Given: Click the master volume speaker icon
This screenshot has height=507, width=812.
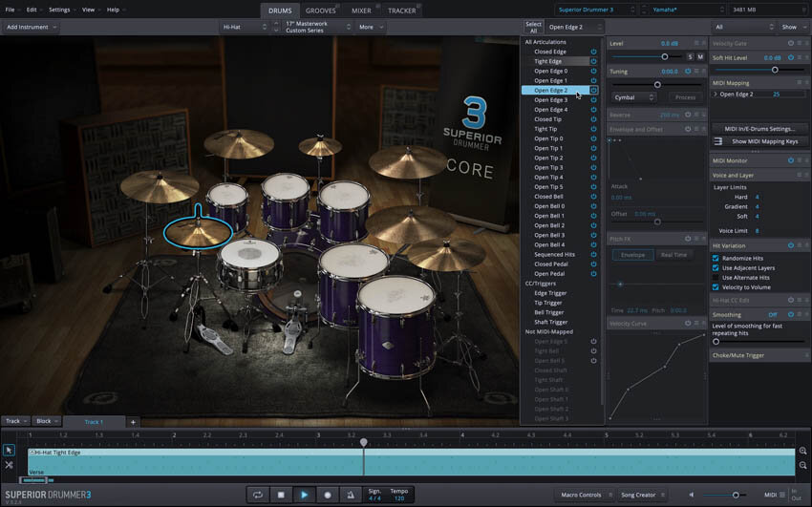Looking at the screenshot, I should click(x=692, y=496).
